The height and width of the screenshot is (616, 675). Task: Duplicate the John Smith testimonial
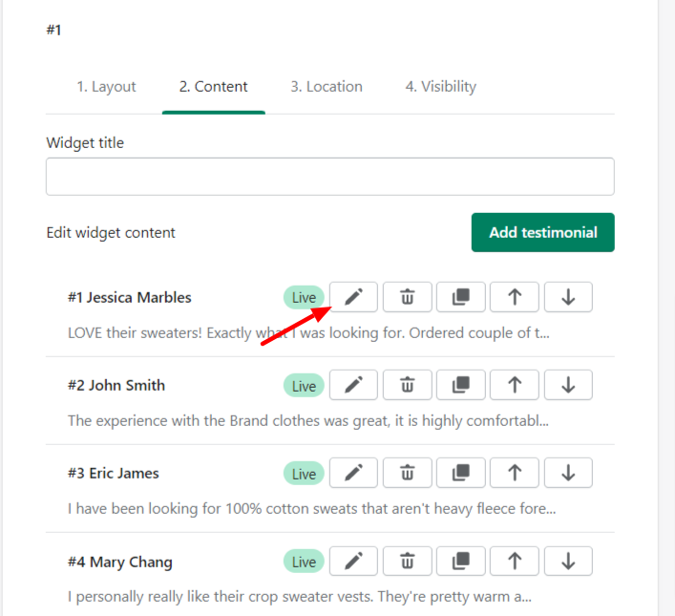(460, 385)
